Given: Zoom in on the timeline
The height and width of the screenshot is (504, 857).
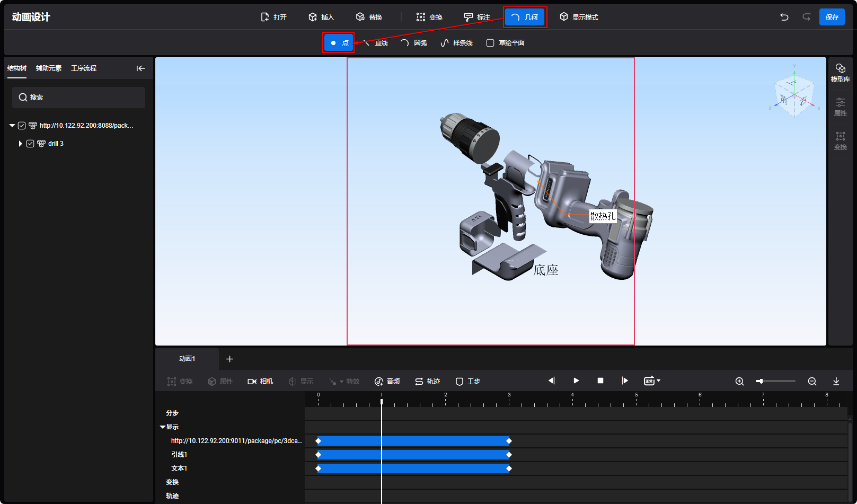Looking at the screenshot, I should point(739,381).
